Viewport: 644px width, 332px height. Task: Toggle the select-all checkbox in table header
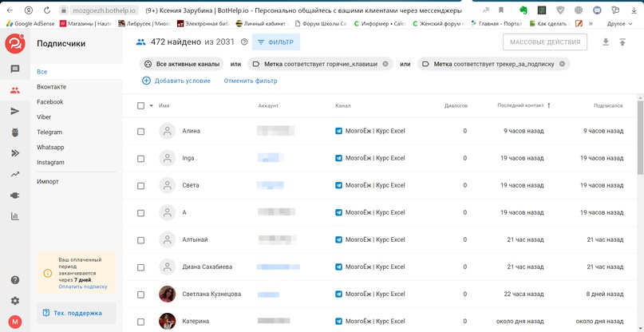click(x=141, y=105)
